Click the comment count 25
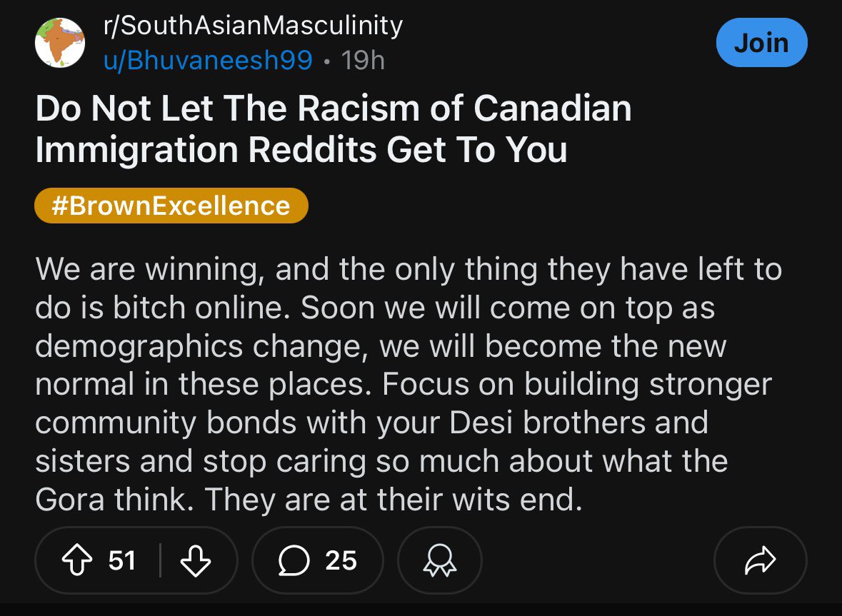Image resolution: width=842 pixels, height=616 pixels. pyautogui.click(x=341, y=560)
